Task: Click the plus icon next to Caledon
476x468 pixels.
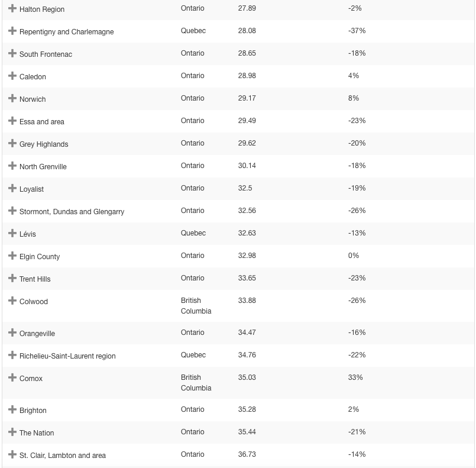Action: [12, 76]
